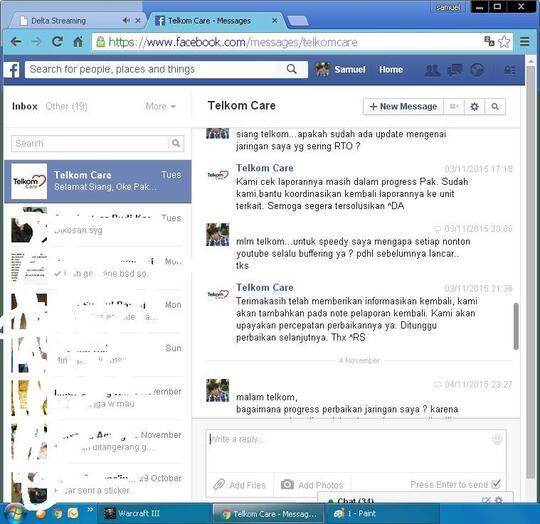Expand the More dropdown in the inbox
The image size is (540, 524).
(161, 106)
